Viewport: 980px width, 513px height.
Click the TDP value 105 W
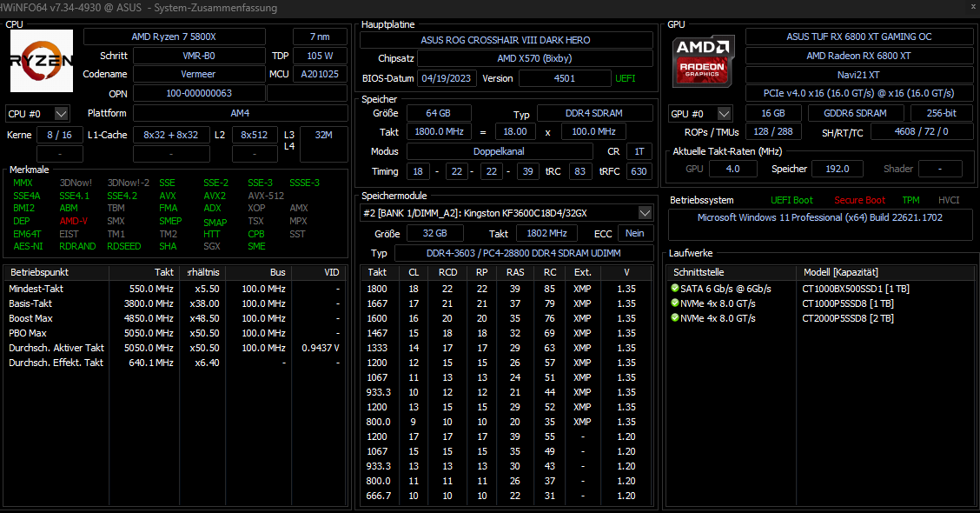click(x=320, y=56)
